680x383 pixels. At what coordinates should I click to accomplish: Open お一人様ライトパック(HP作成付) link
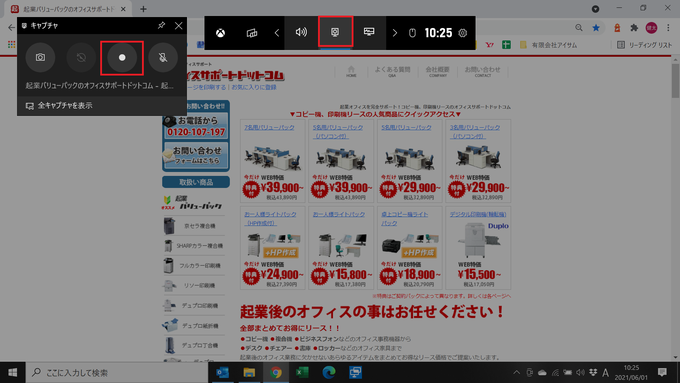coord(270,218)
